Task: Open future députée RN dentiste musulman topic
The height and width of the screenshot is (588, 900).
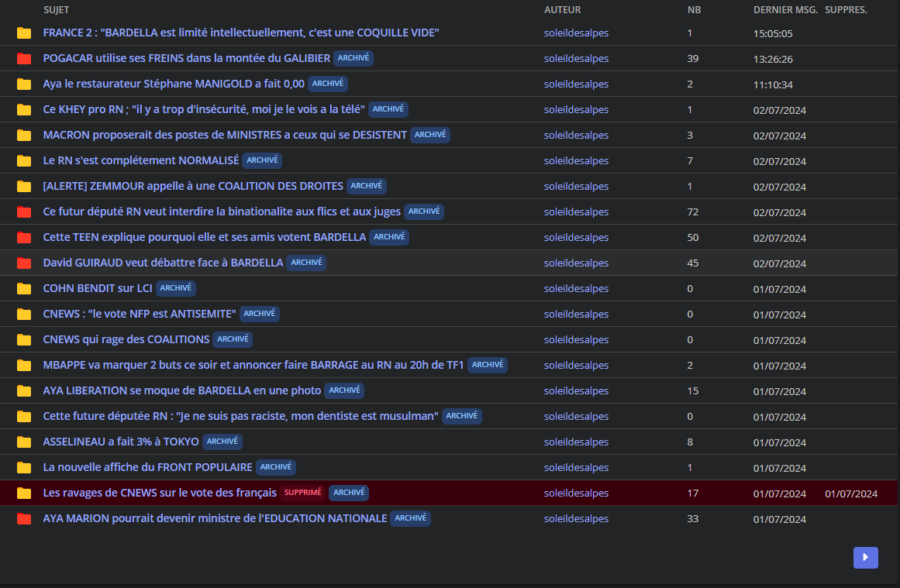Action: 240,416
